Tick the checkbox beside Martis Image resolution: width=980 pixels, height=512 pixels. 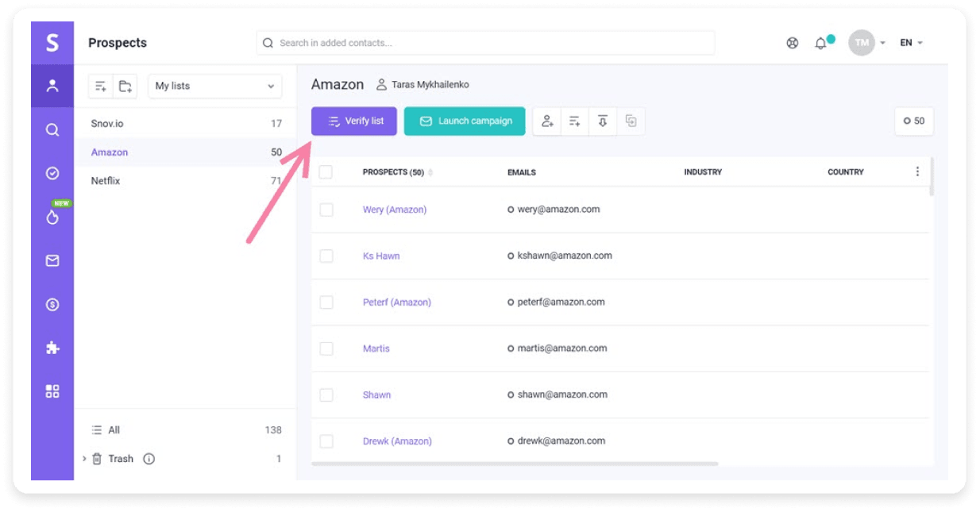click(326, 348)
